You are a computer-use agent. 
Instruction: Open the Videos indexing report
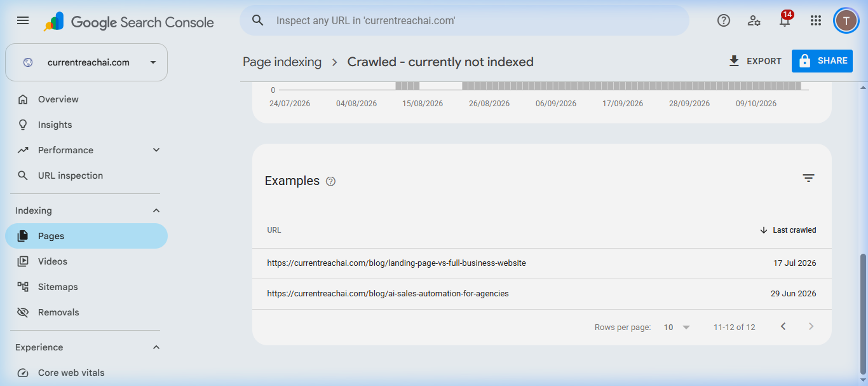(86, 261)
